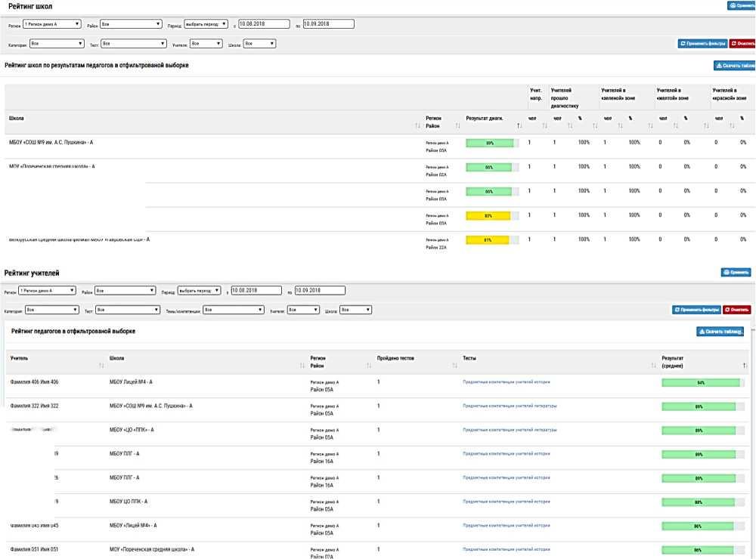Sort by yellow zone teachers percent column
Viewport: 756px width, 559px height.
coord(706,125)
